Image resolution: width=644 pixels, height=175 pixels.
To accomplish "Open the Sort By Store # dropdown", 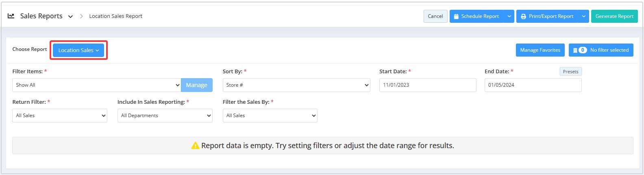I will pos(296,85).
